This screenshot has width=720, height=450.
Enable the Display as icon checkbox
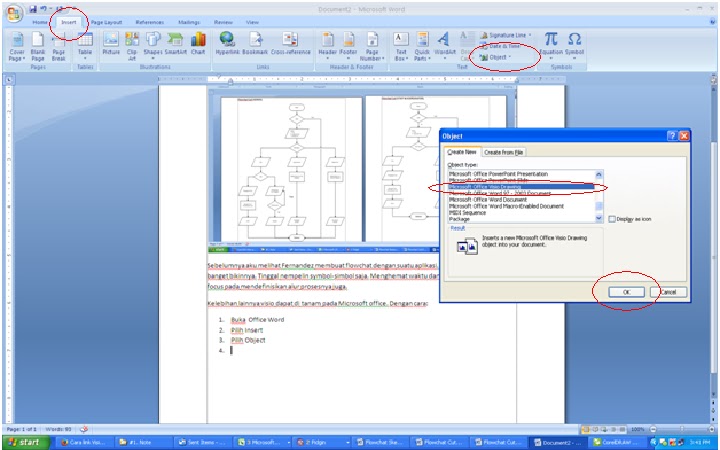(612, 219)
